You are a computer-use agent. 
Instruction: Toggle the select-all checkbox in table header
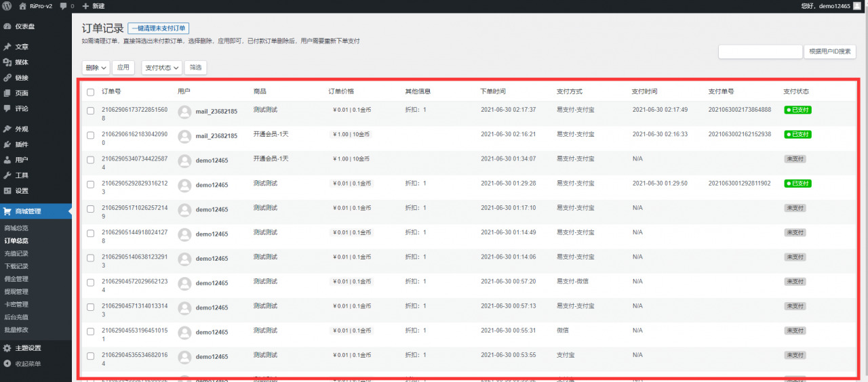coord(90,92)
